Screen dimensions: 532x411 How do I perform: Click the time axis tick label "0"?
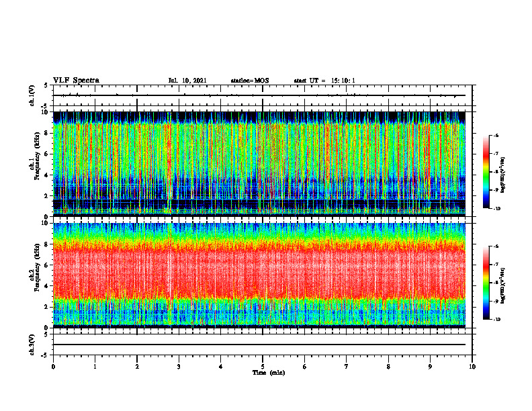coord(53,367)
